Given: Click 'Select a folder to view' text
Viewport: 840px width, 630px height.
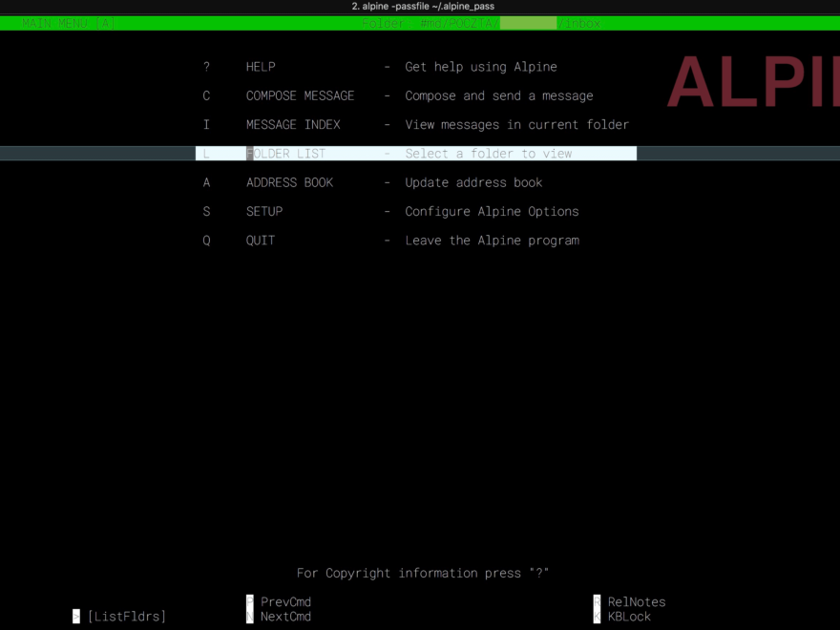Looking at the screenshot, I should point(488,154).
